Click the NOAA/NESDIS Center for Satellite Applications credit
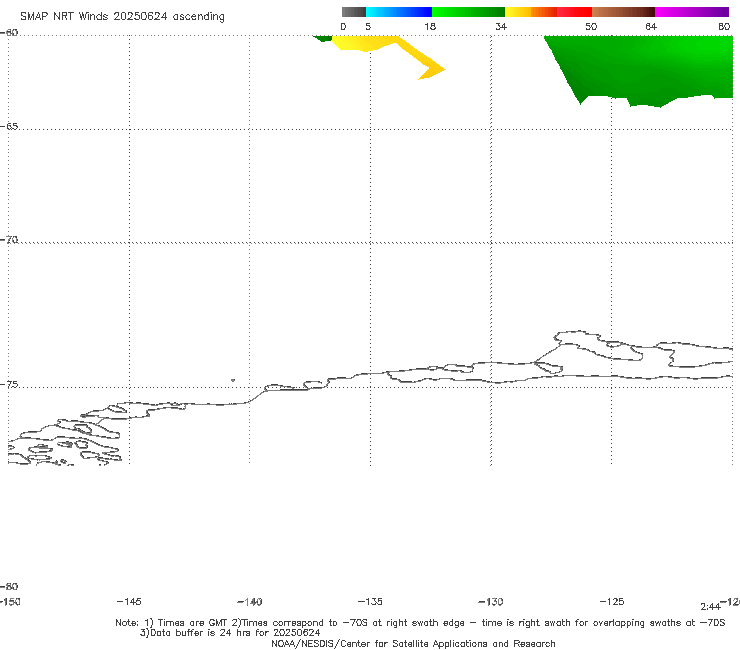740x650 pixels. (x=413, y=643)
